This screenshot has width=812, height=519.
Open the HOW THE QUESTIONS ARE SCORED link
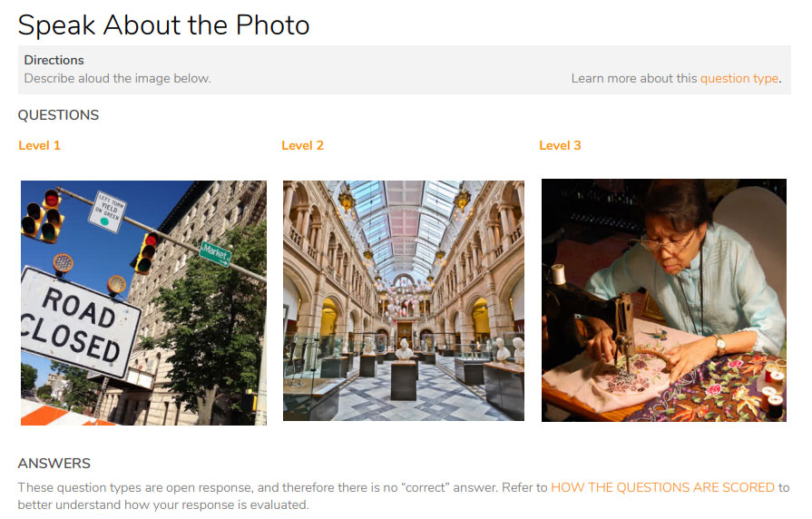(x=662, y=487)
